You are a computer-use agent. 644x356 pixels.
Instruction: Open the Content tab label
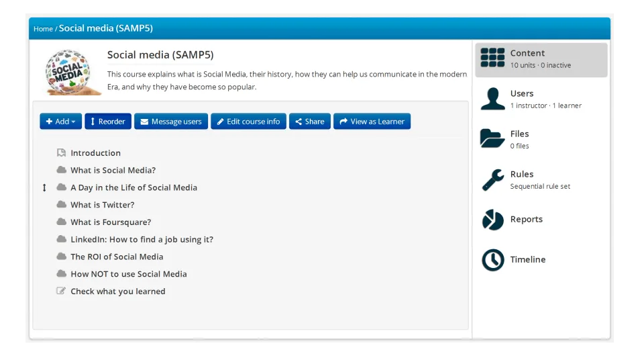tap(527, 53)
